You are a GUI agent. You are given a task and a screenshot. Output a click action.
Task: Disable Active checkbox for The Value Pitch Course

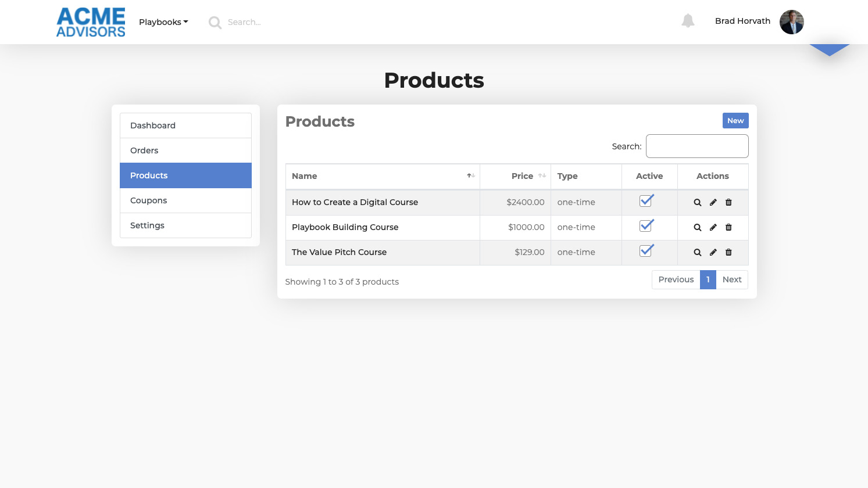(x=645, y=252)
